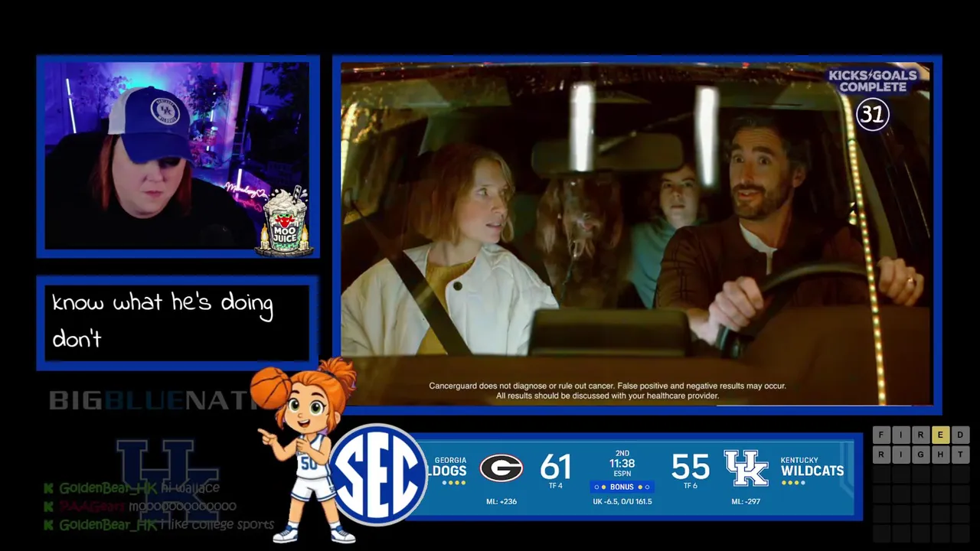The image size is (980, 551).
Task: Click the hi wallace chat message
Action: pyautogui.click(x=191, y=487)
